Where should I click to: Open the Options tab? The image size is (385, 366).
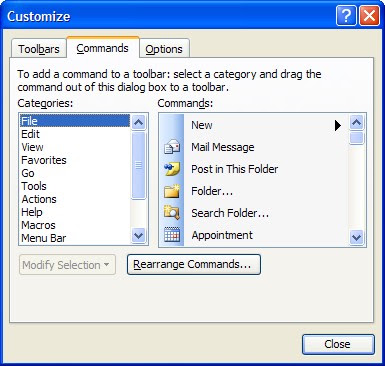tap(164, 49)
